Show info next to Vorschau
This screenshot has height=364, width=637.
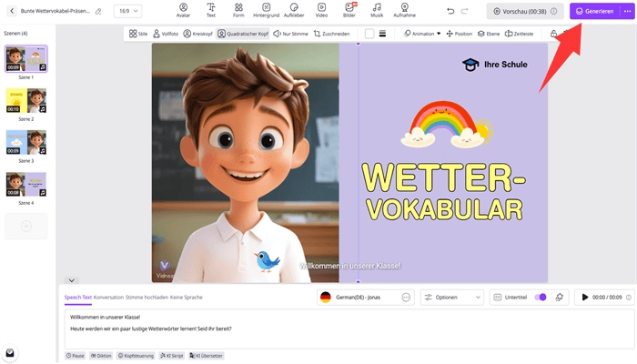pyautogui.click(x=553, y=11)
